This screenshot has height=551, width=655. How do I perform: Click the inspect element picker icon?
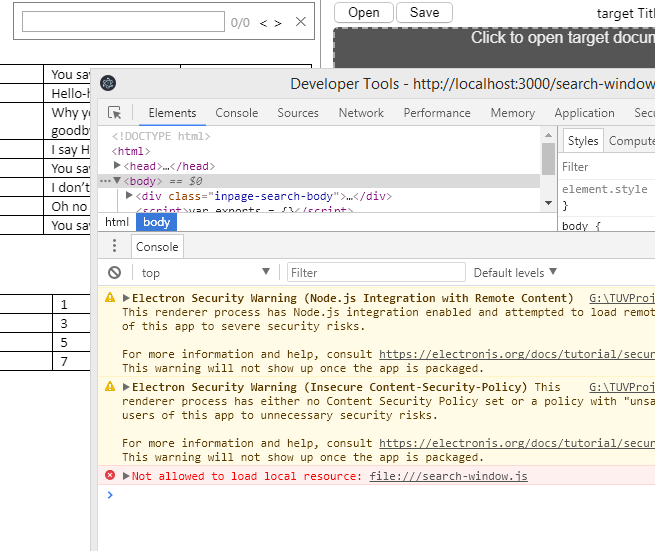[114, 113]
